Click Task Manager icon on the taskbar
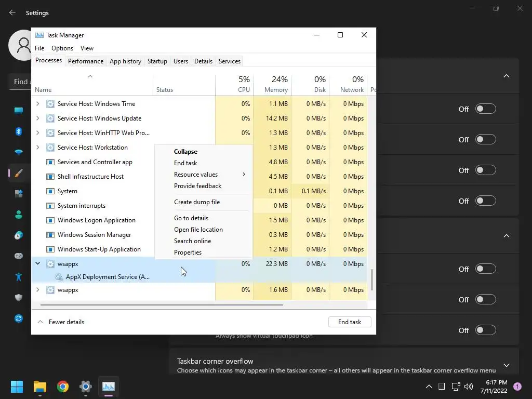 [x=109, y=387]
